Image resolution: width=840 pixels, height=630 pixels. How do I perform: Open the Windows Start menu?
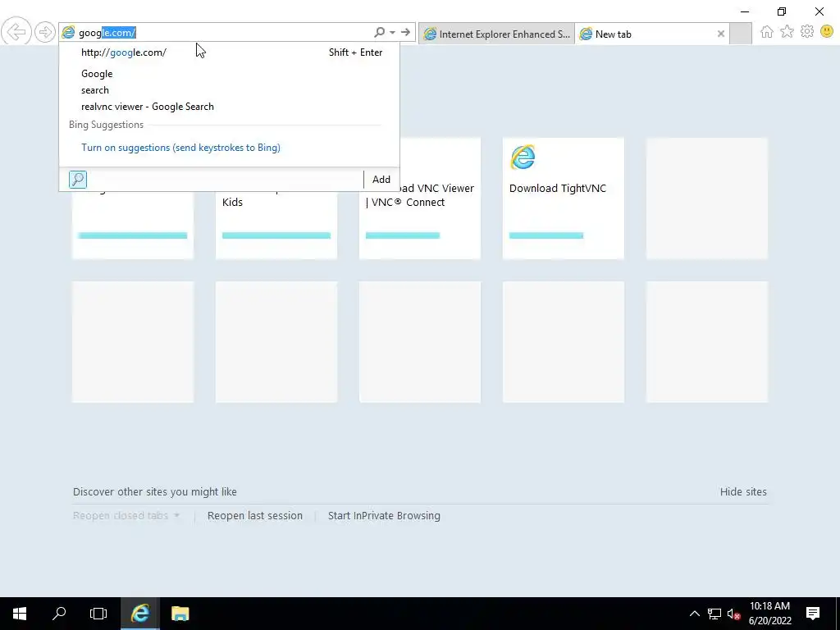20,614
